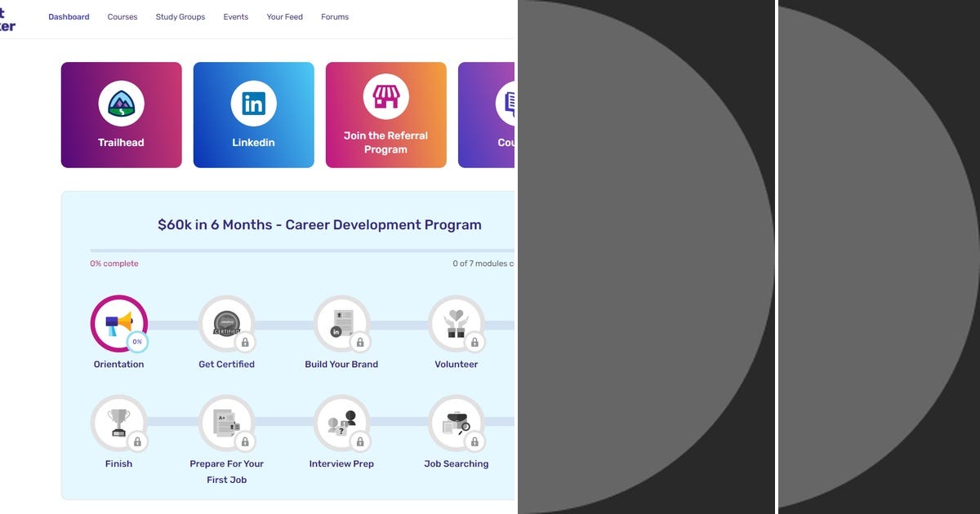Open the Join the Referral Program card
Image resolution: width=980 pixels, height=514 pixels.
(385, 114)
